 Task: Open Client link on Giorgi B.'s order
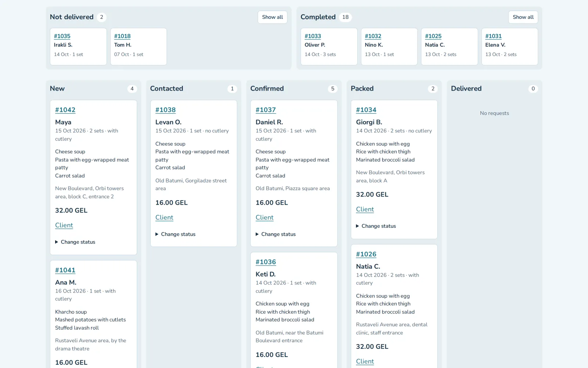365,209
